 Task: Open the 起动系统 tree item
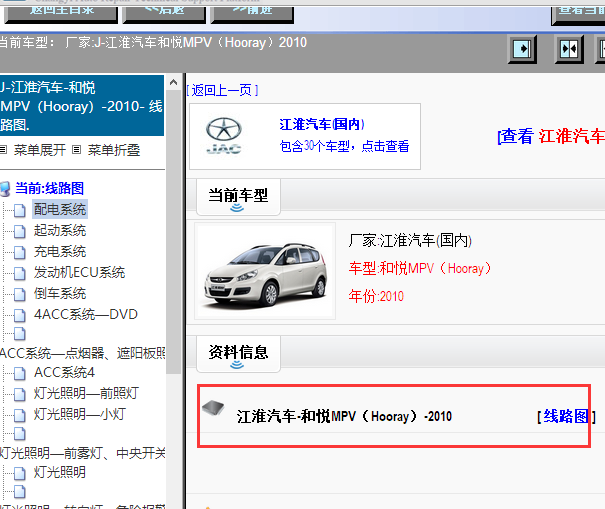[x=60, y=230]
